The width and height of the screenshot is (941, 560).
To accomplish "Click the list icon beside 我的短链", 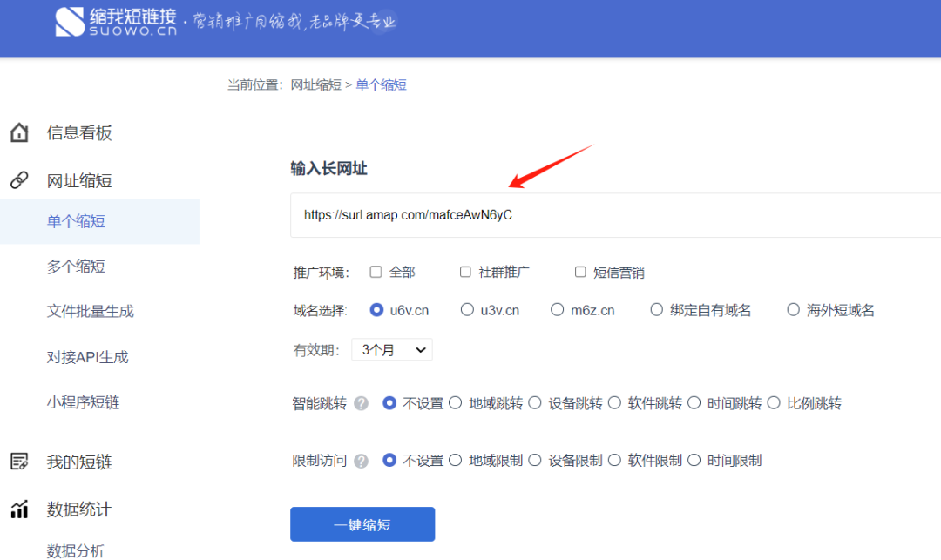I will click(19, 462).
